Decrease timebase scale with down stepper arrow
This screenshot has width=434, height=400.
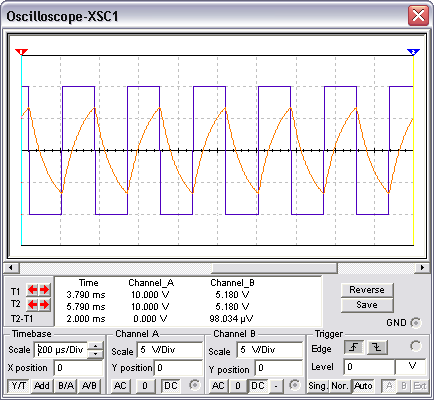pos(96,354)
